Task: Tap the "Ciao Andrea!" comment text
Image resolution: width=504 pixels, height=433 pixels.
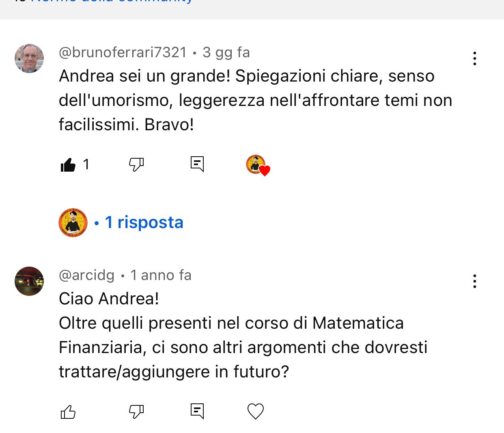Action: [x=109, y=299]
